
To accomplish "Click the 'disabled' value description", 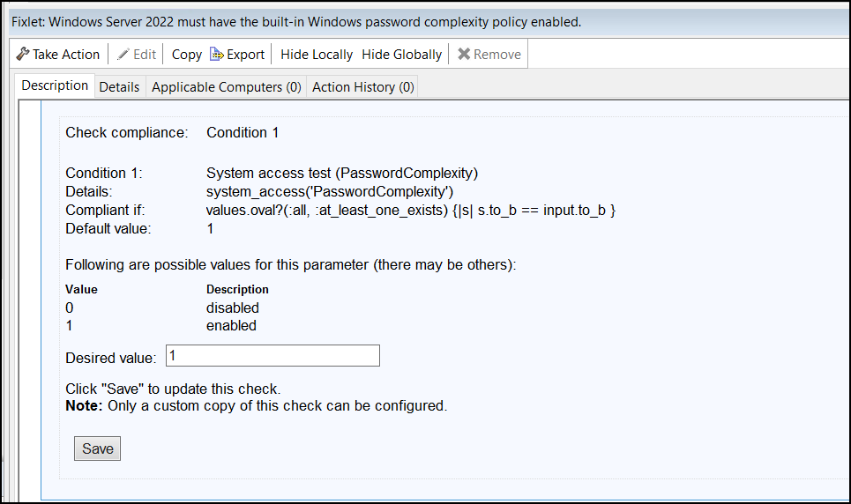I will coord(232,308).
